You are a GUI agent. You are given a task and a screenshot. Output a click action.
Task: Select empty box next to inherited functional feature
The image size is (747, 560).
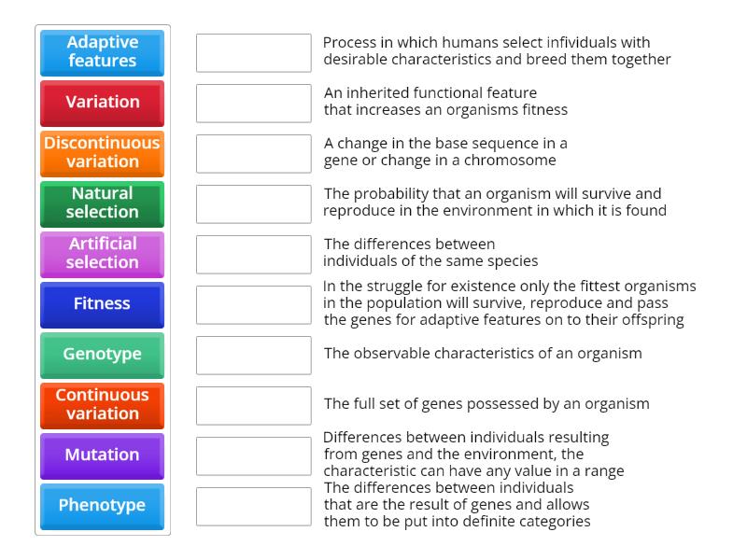254,104
